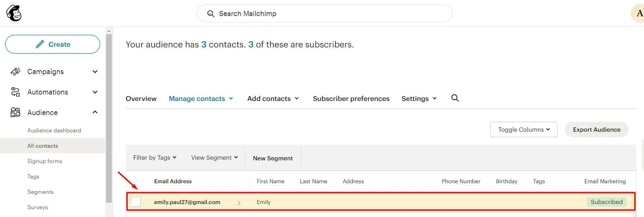Open the Tags sidebar item
Screen dimensions: 644x217
pyautogui.click(x=33, y=176)
